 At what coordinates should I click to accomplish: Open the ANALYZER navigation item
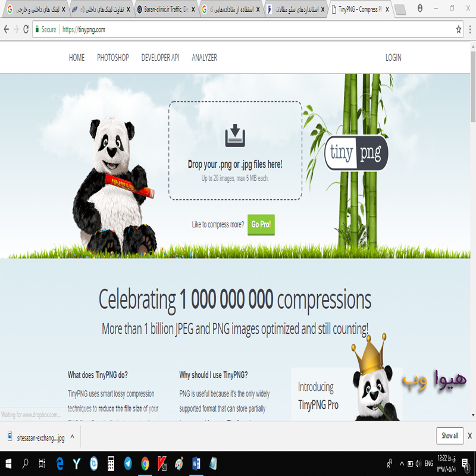pos(204,57)
